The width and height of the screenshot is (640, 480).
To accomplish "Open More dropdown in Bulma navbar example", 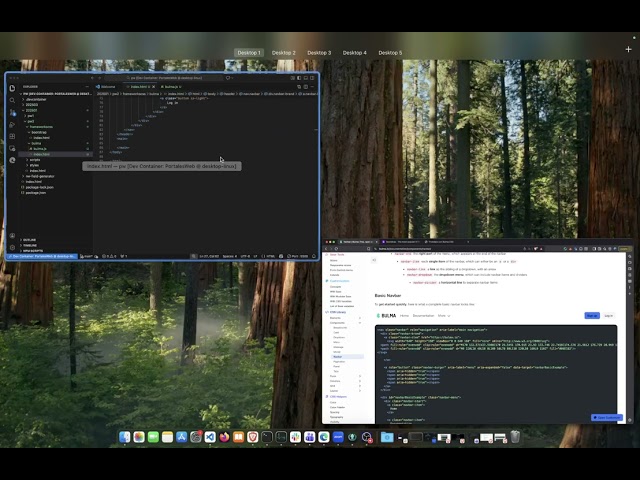I will pos(444,316).
